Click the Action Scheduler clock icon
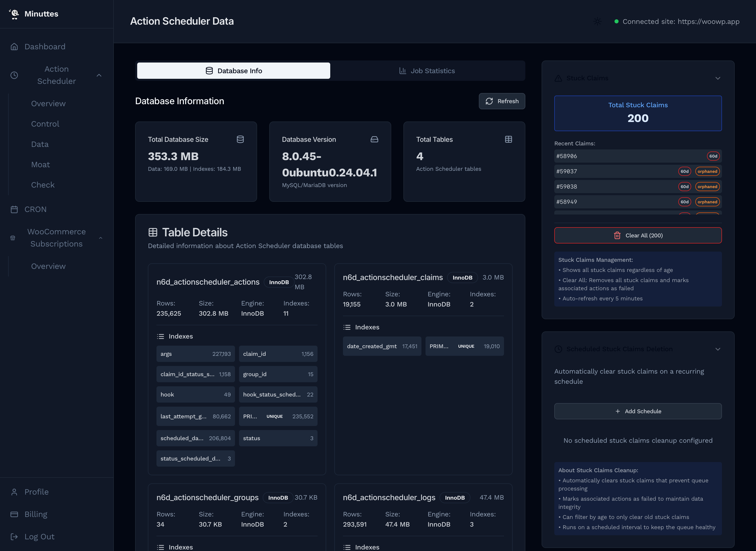The width and height of the screenshot is (756, 551). click(x=14, y=75)
